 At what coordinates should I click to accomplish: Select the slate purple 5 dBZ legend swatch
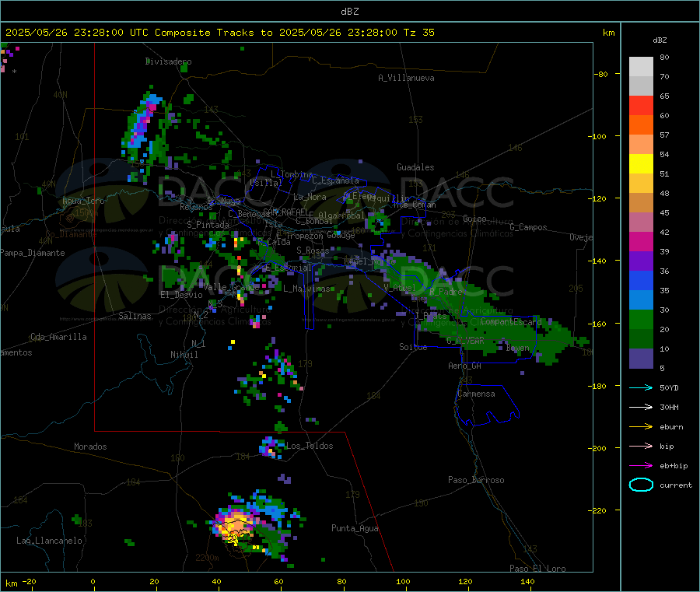641,359
